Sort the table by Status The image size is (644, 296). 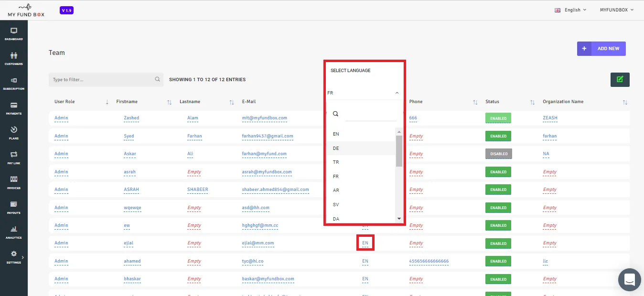(x=532, y=102)
